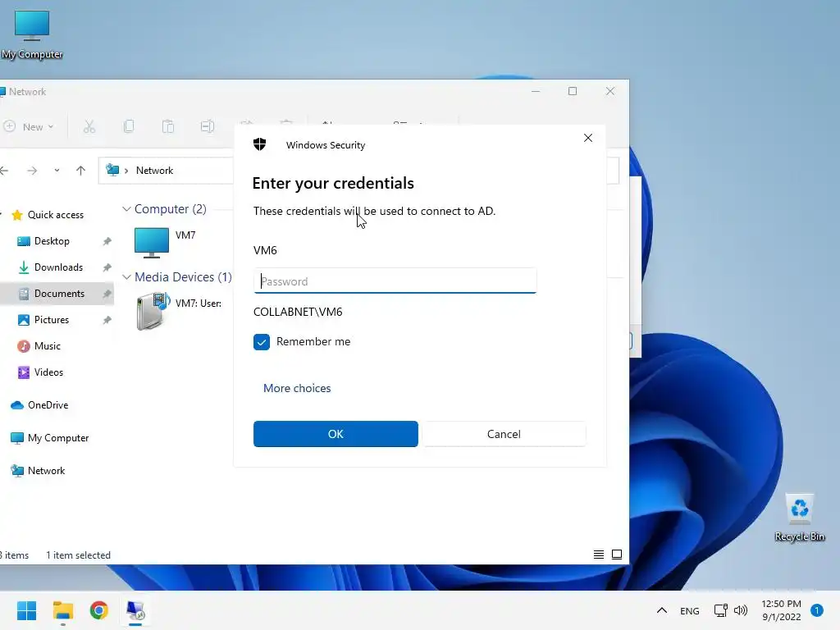Minimize the Network Explorer window

tap(535, 91)
